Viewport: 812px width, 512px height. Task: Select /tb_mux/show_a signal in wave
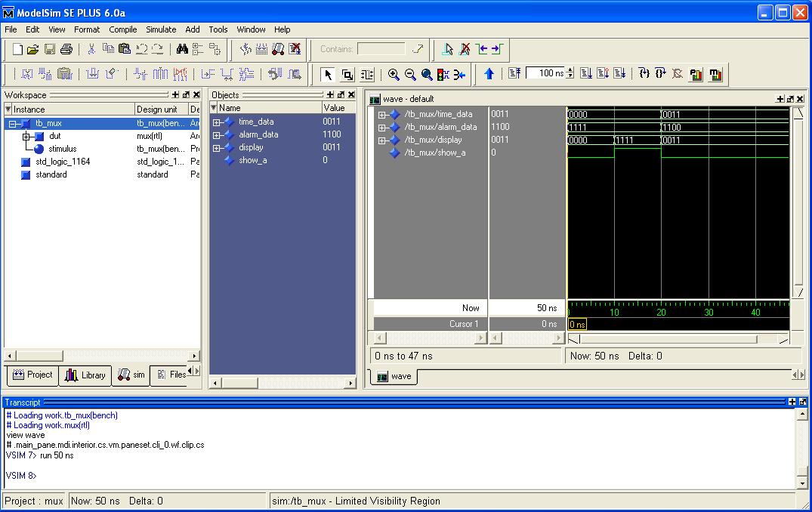click(x=435, y=153)
